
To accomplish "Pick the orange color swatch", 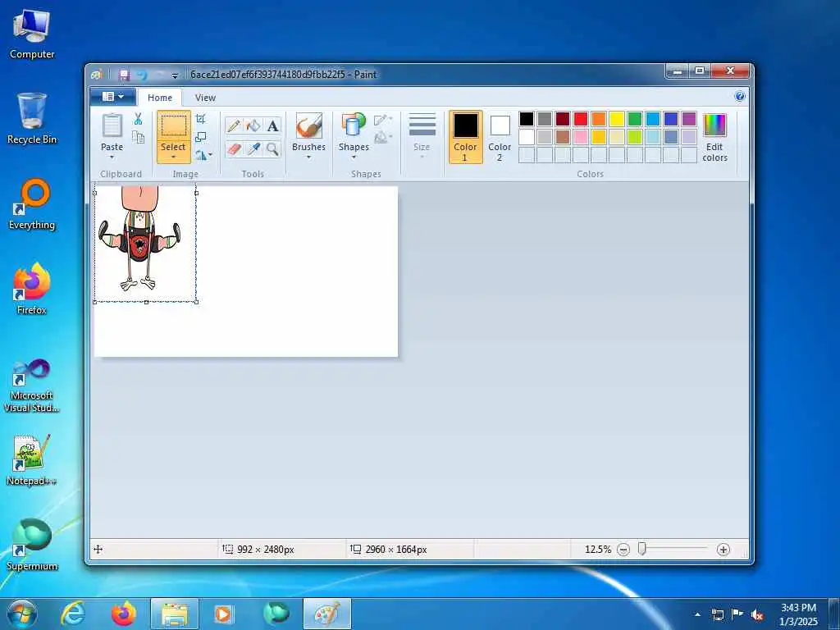I will (x=598, y=119).
